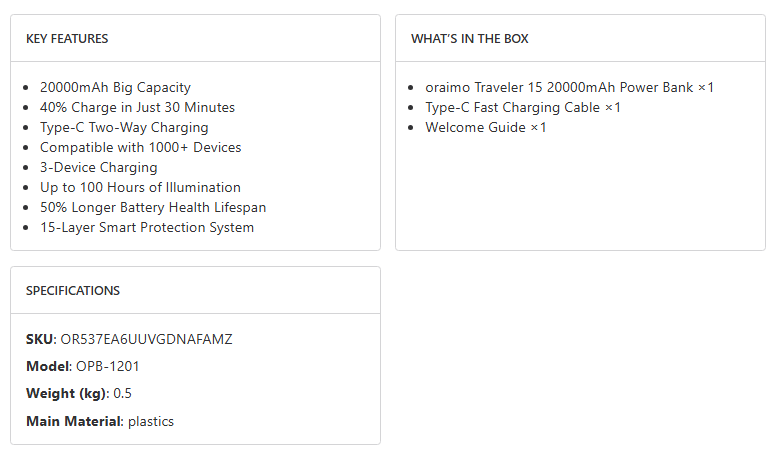Click the bold SKU label
The height and width of the screenshot is (457, 774).
click(40, 339)
